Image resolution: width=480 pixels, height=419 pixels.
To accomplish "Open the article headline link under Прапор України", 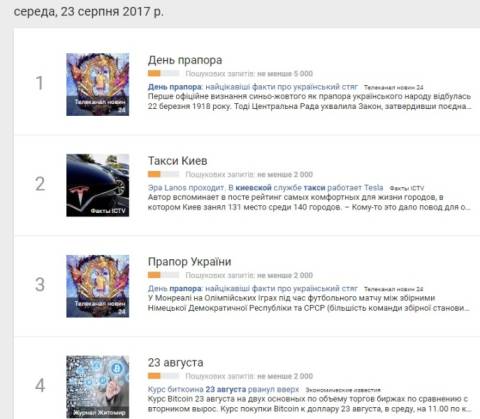I will point(253,288).
